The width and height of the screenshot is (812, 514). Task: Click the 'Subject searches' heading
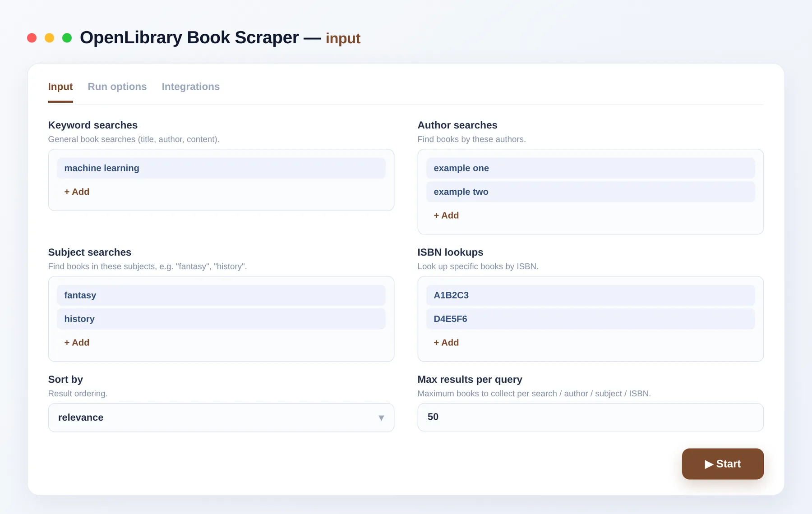click(x=90, y=252)
